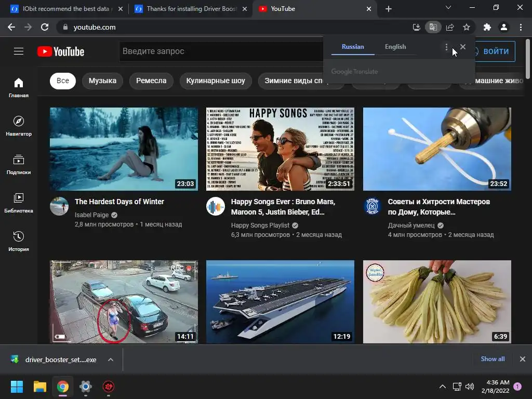Open Библиотека in the sidebar
Screen dimensions: 532x399
click(19, 203)
